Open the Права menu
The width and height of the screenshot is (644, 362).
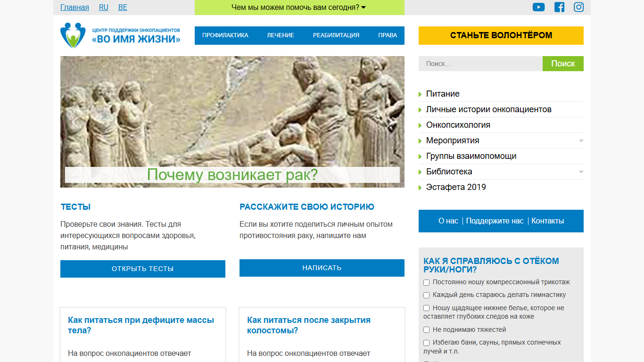point(388,35)
